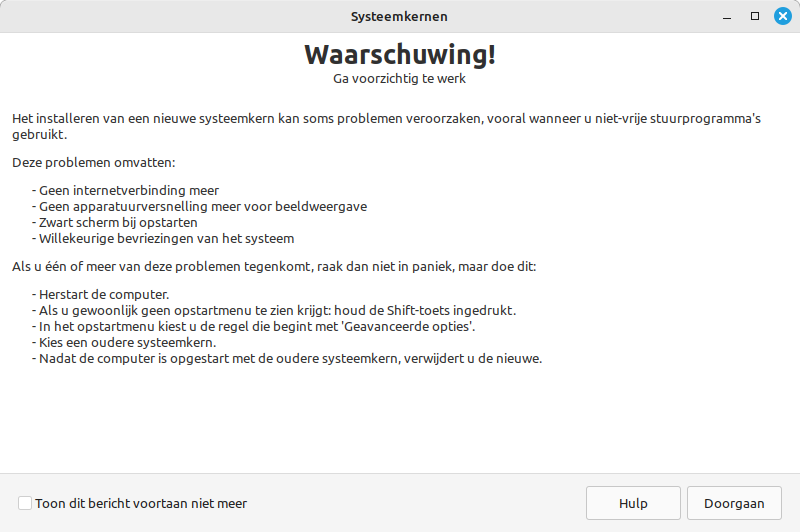Click '- Herstart de computer.' line
The width and height of the screenshot is (800, 532).
(x=101, y=295)
